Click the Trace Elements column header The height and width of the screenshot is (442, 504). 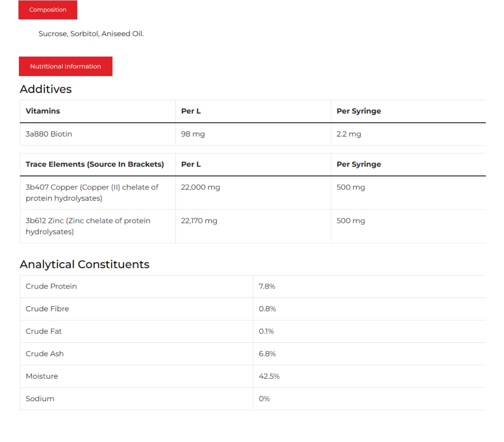(x=94, y=164)
